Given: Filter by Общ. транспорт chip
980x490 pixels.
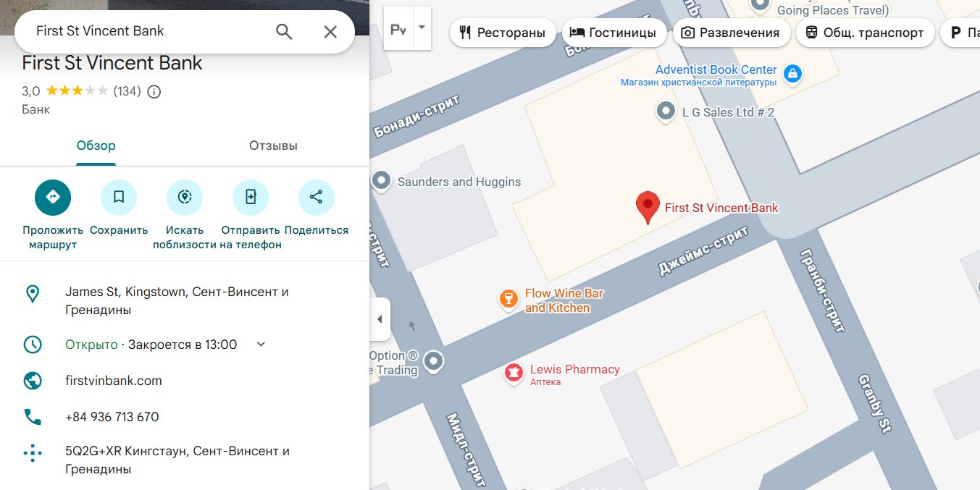Looking at the screenshot, I should click(865, 33).
